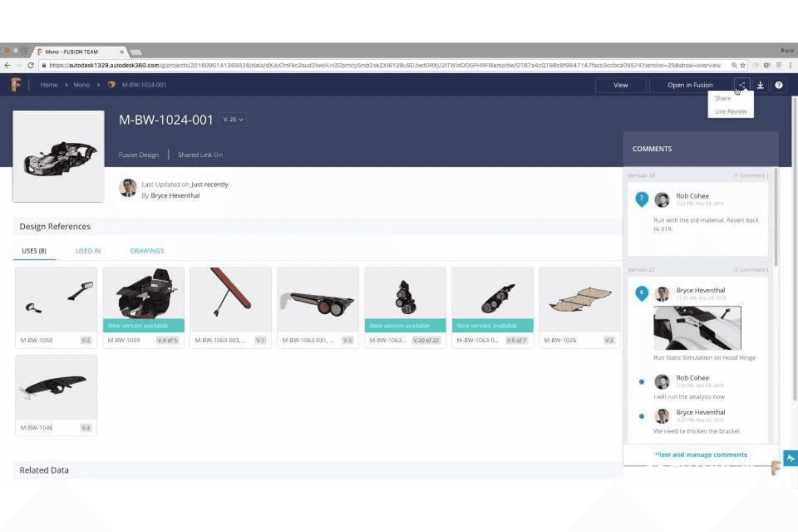Viewport: 798px width, 532px height.
Task: Click the Open in Fusion button
Action: [690, 85]
